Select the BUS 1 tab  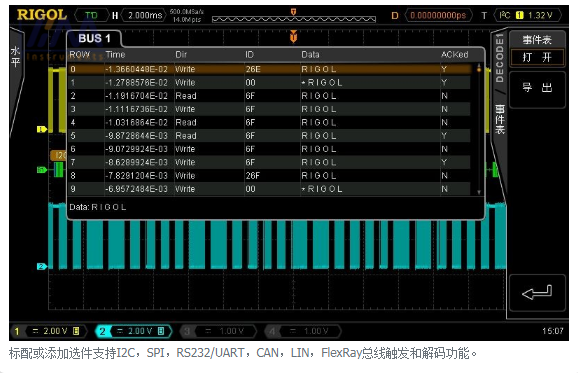point(94,38)
